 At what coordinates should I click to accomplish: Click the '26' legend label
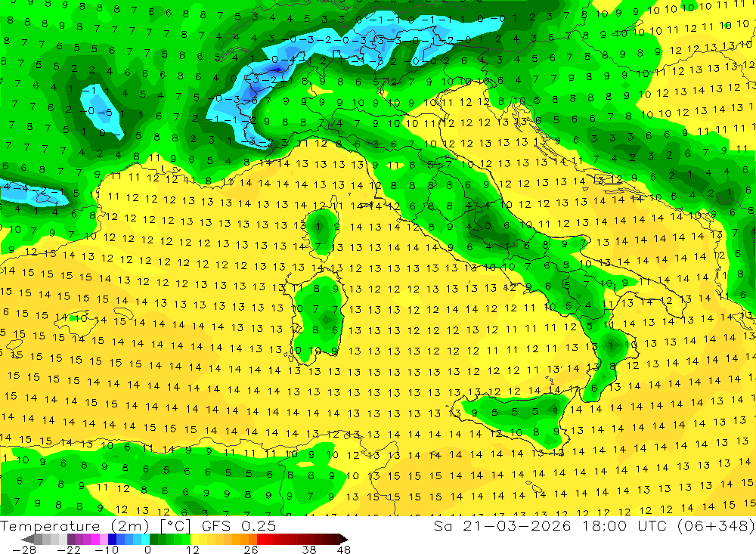coord(251,550)
